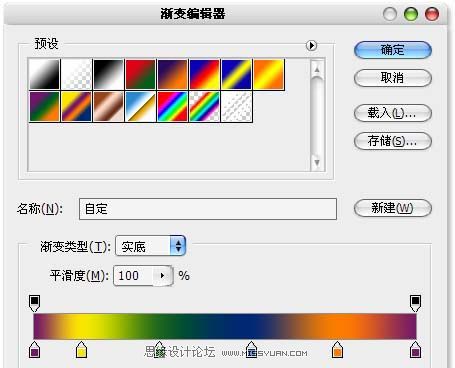The image size is (455, 368).
Task: Select the rainbow spectrum gradient preset
Action: tap(172, 107)
